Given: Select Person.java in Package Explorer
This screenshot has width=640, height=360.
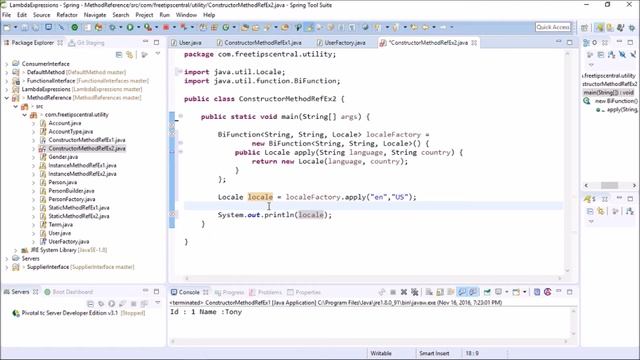Looking at the screenshot, I should 62,182.
